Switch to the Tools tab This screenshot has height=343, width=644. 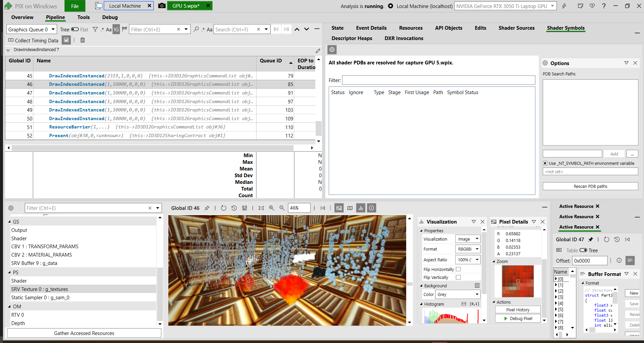point(84,17)
